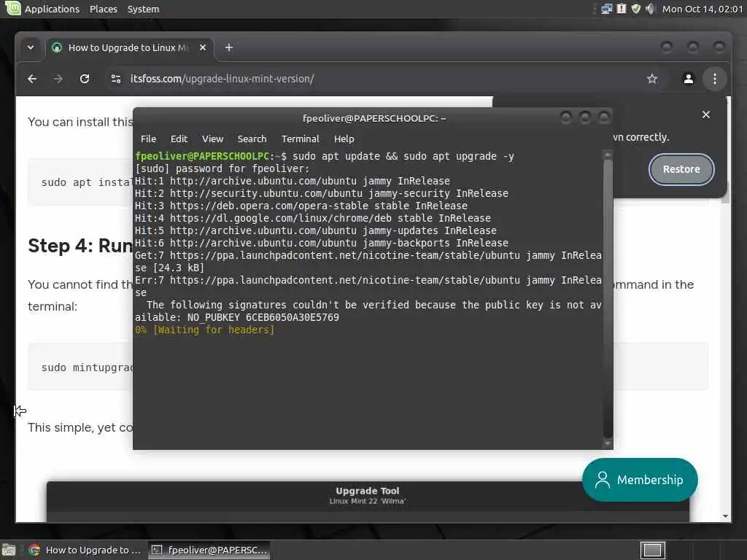Dismiss the restore pages popup
Screen dimensions: 747x560
click(x=706, y=114)
